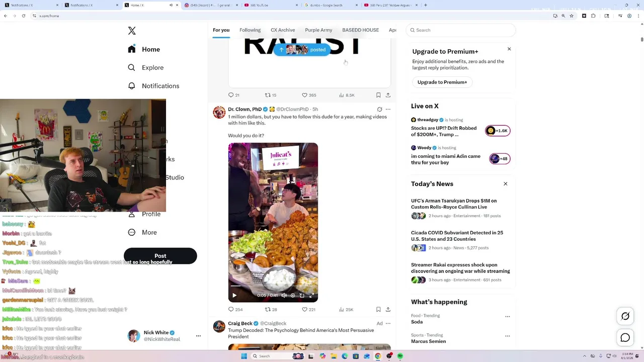Click the X search field
The width and height of the screenshot is (644, 362).
[x=461, y=30]
